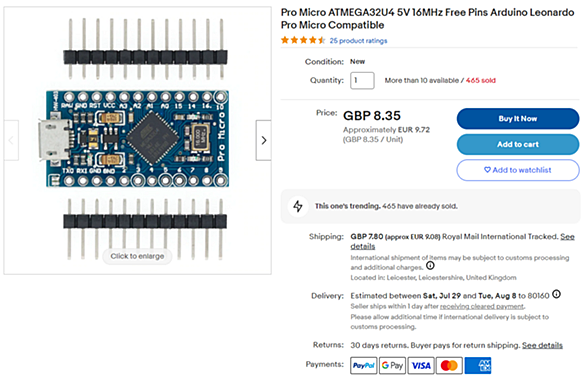Open receiving cleared payment link
The width and height of the screenshot is (586, 385).
coord(482,307)
